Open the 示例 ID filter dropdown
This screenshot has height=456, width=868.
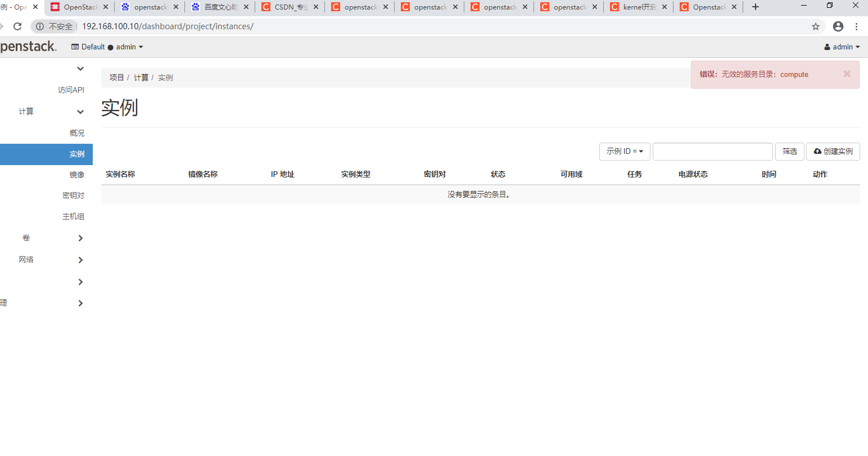(x=625, y=152)
